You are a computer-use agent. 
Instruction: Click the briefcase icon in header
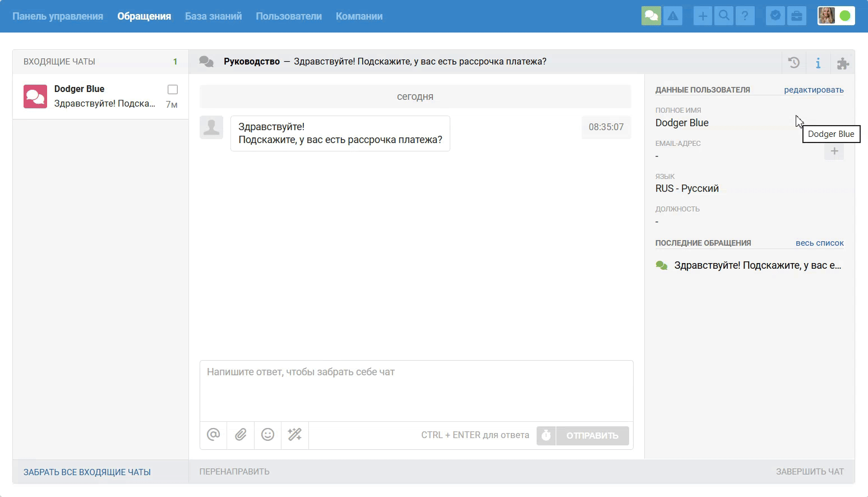click(797, 16)
